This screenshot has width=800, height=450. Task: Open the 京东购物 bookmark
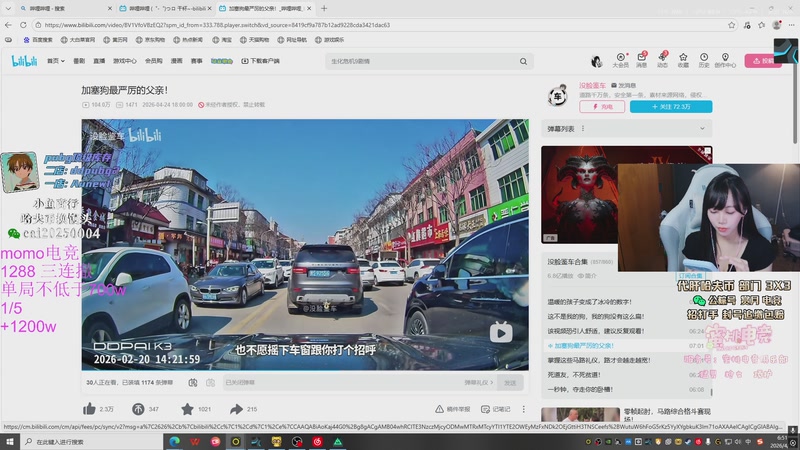click(152, 39)
